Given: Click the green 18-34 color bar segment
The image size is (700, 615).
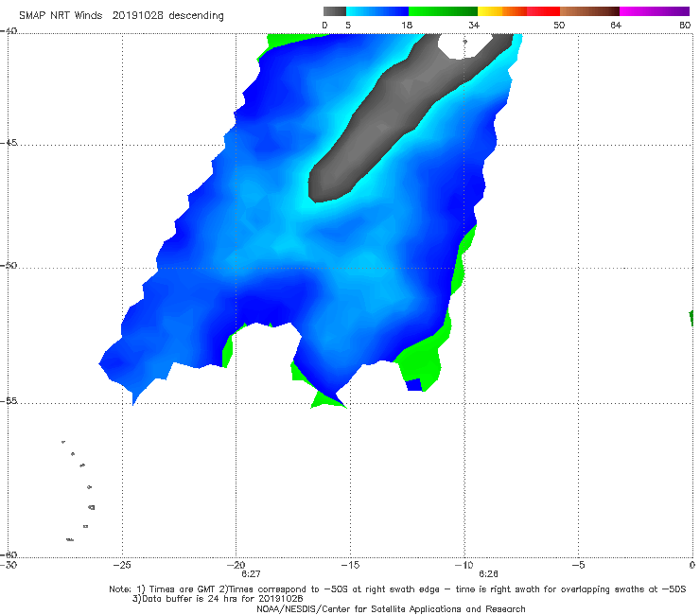Looking at the screenshot, I should (x=444, y=11).
